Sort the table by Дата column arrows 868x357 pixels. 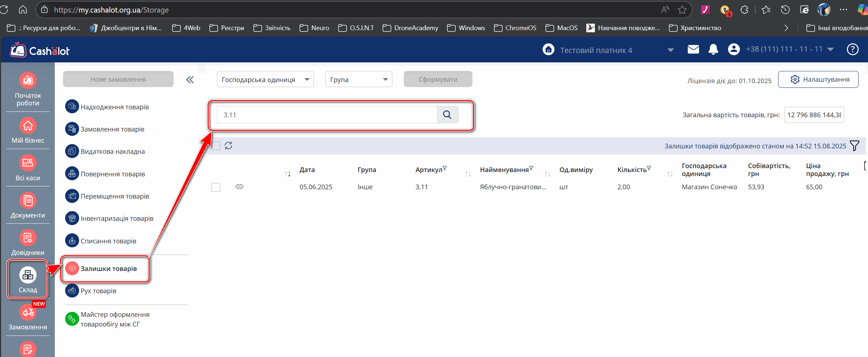(288, 174)
